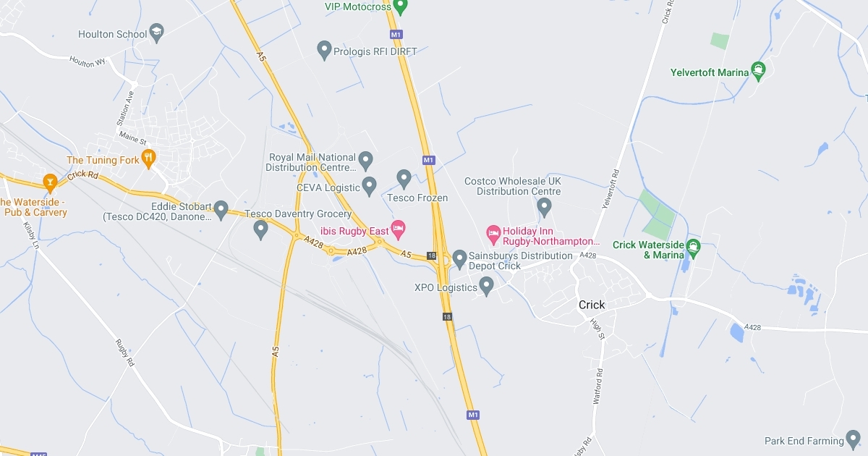Click the Crick Waterside & Marina marker
The width and height of the screenshot is (868, 456).
(x=694, y=248)
